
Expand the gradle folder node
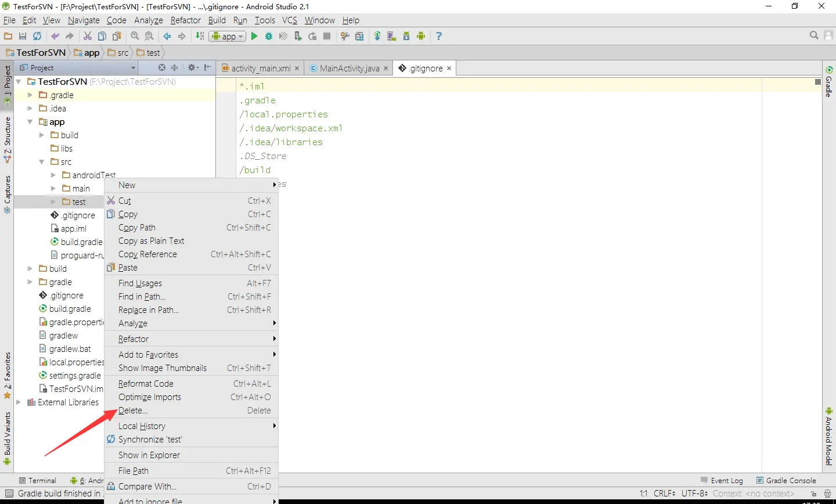(x=30, y=282)
